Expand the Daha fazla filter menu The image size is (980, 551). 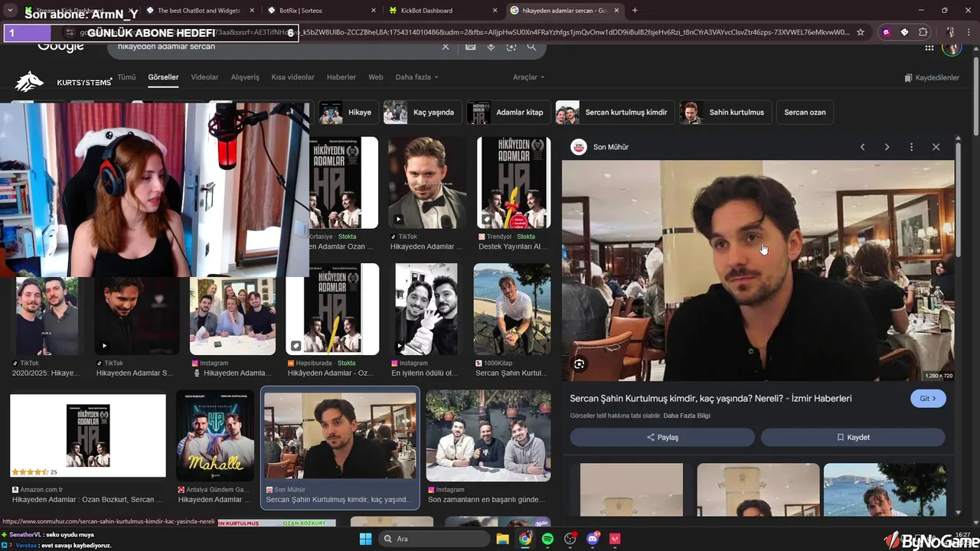tap(416, 77)
